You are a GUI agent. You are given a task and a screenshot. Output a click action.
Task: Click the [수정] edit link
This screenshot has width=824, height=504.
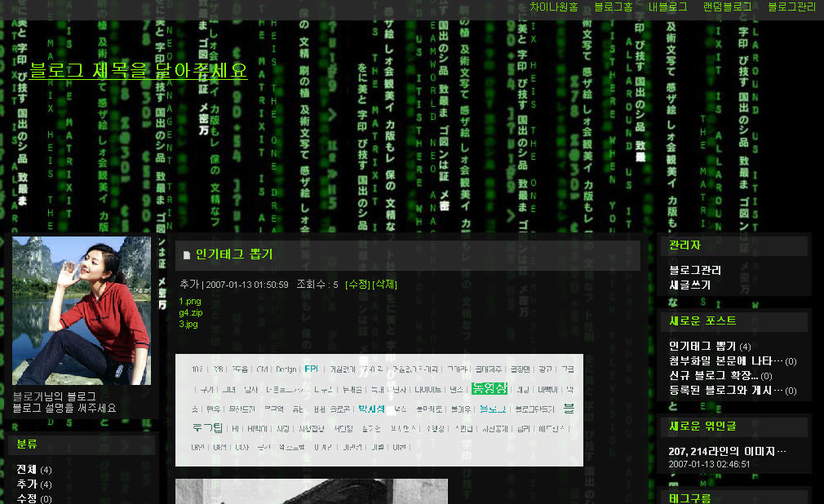[358, 285]
